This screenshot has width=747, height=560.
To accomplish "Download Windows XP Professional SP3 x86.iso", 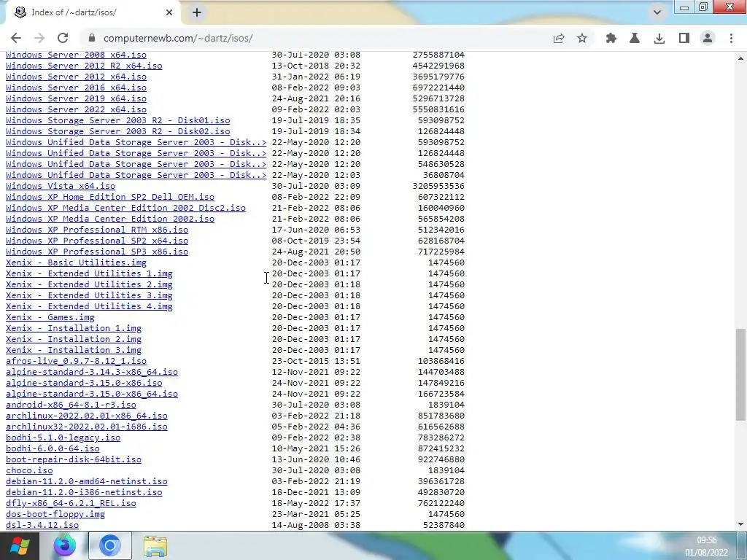I will point(97,252).
